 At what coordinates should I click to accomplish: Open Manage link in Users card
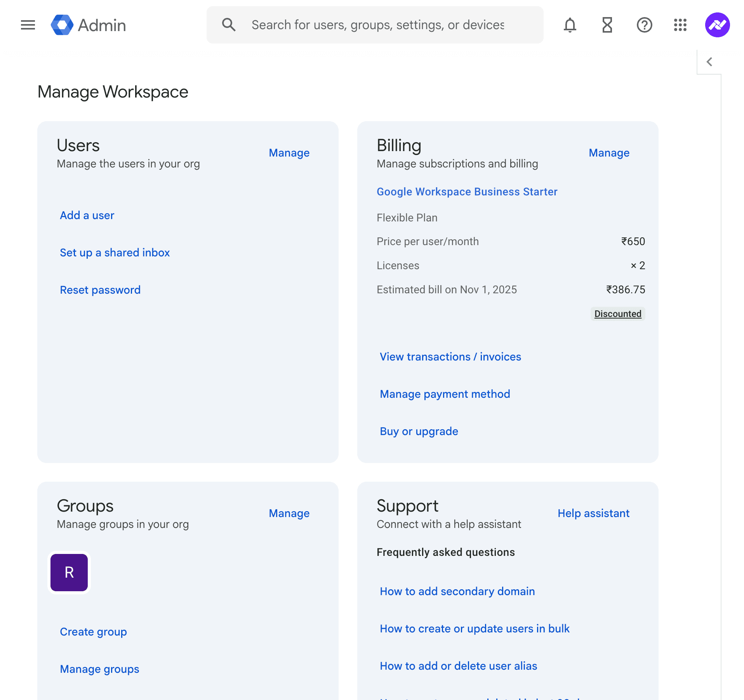[x=289, y=153]
